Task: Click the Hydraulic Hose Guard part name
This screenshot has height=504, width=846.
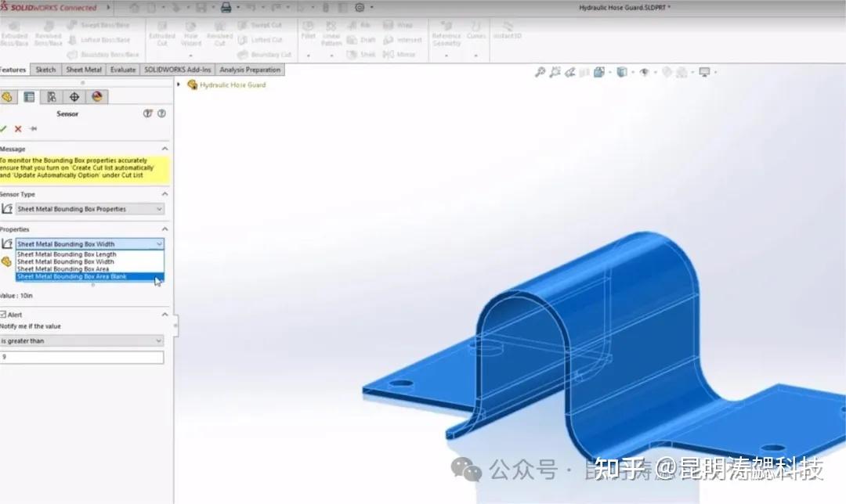Action: pos(233,85)
